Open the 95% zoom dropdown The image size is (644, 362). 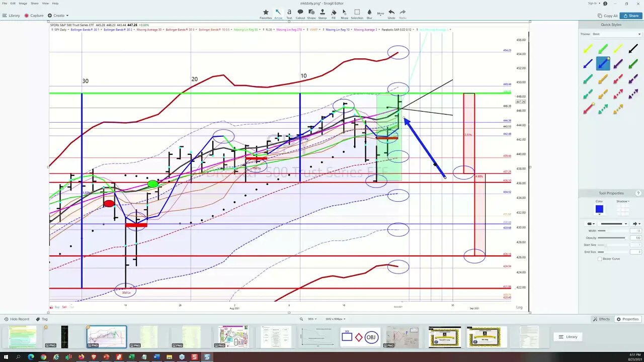point(312,319)
